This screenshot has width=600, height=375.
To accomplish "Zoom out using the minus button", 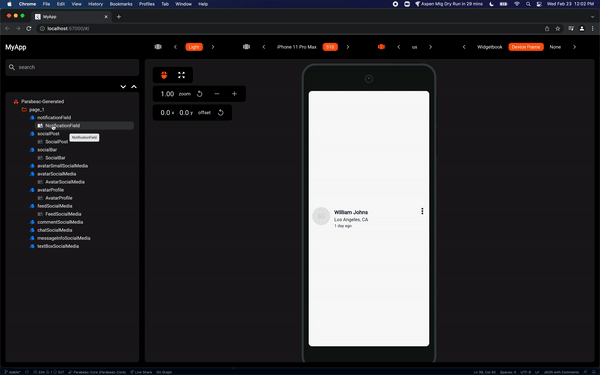I will tap(217, 94).
